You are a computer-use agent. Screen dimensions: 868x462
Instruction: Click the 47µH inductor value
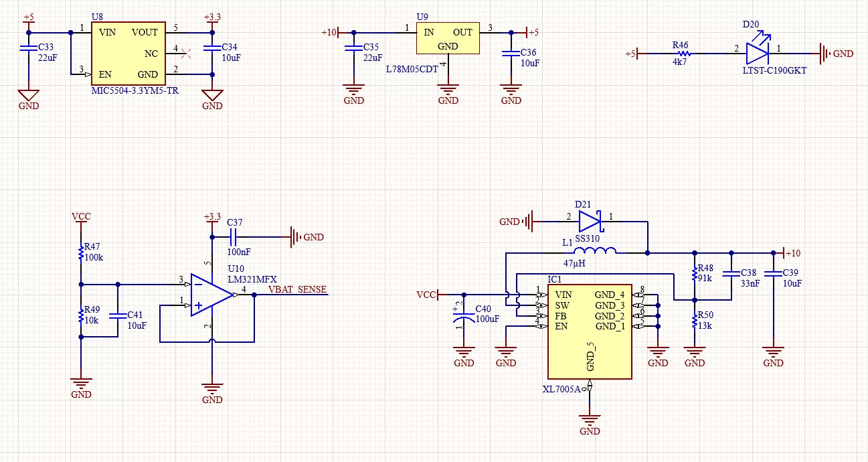point(574,263)
